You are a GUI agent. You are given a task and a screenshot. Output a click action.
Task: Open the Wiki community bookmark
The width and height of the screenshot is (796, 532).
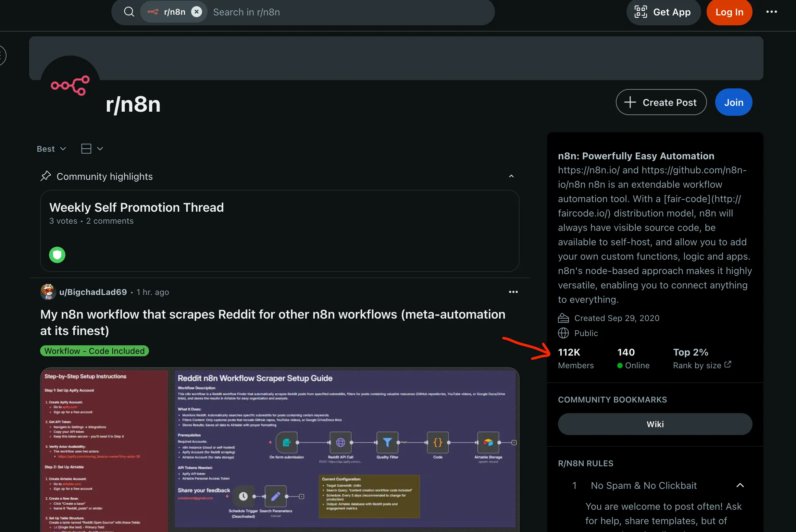point(655,424)
